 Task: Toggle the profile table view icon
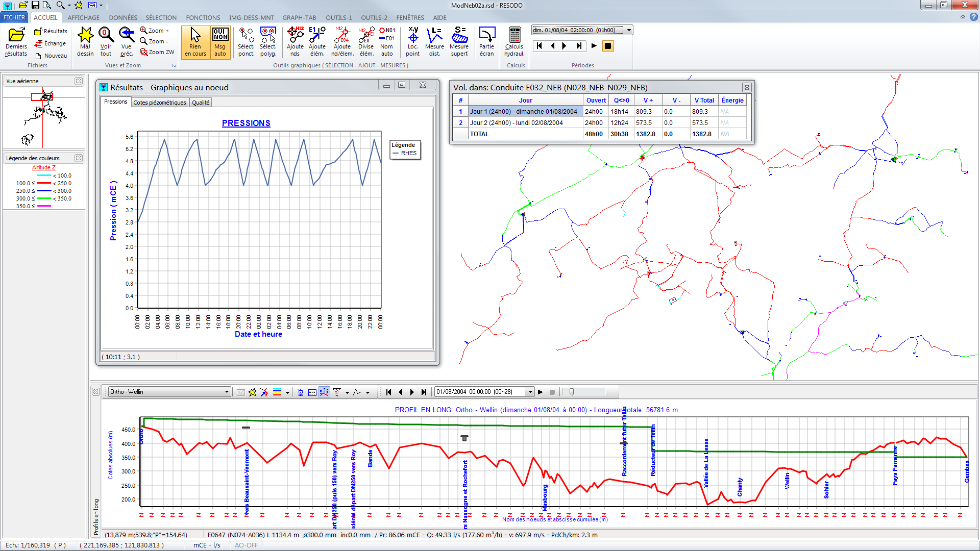(312, 392)
